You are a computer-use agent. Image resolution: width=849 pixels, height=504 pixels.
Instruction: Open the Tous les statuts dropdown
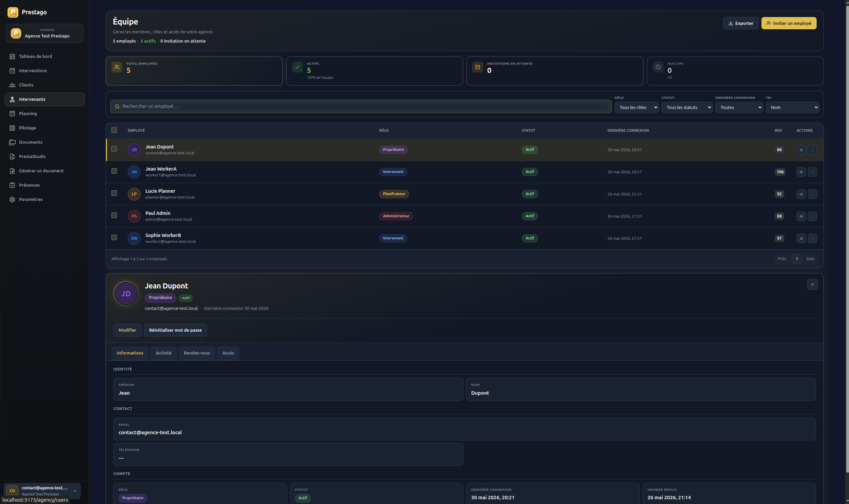[687, 107]
